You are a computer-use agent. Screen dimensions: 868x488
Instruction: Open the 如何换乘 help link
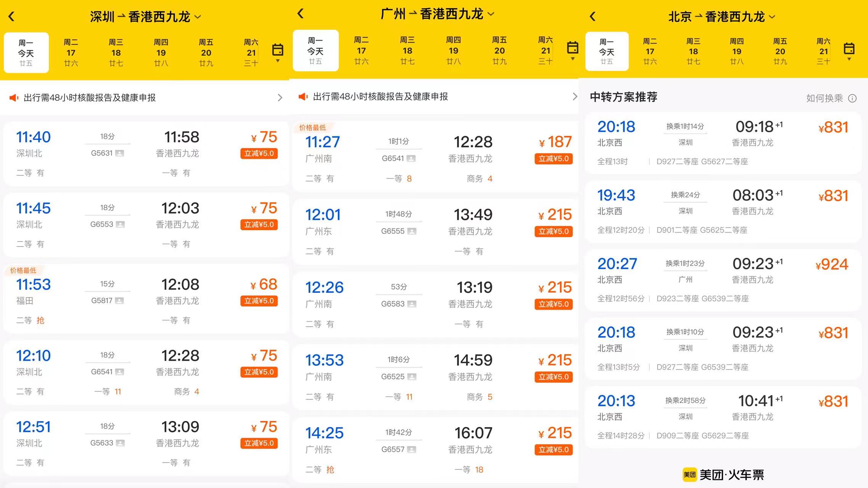(825, 98)
